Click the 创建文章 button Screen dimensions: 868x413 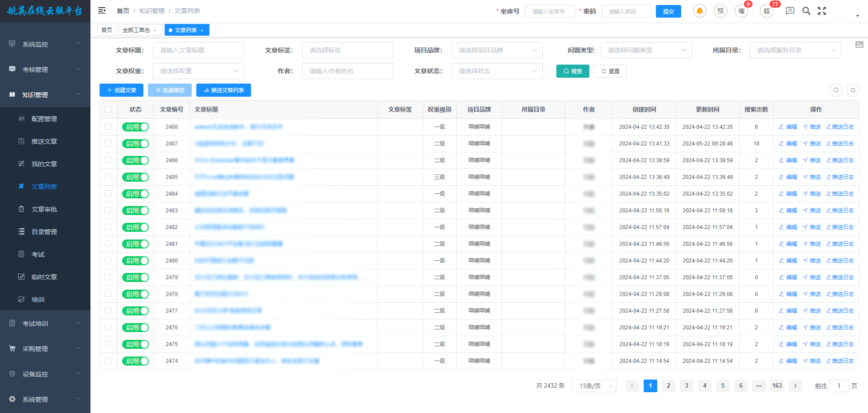pyautogui.click(x=121, y=90)
